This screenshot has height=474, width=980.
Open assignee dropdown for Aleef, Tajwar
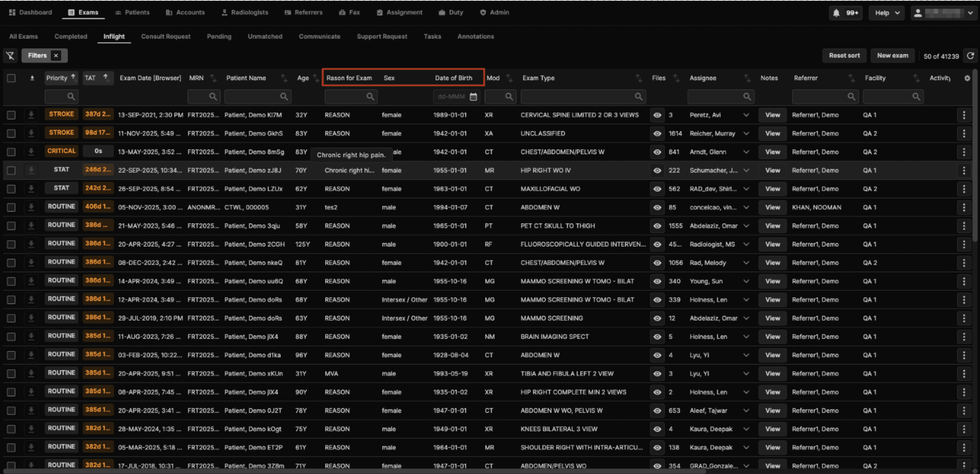(746, 410)
